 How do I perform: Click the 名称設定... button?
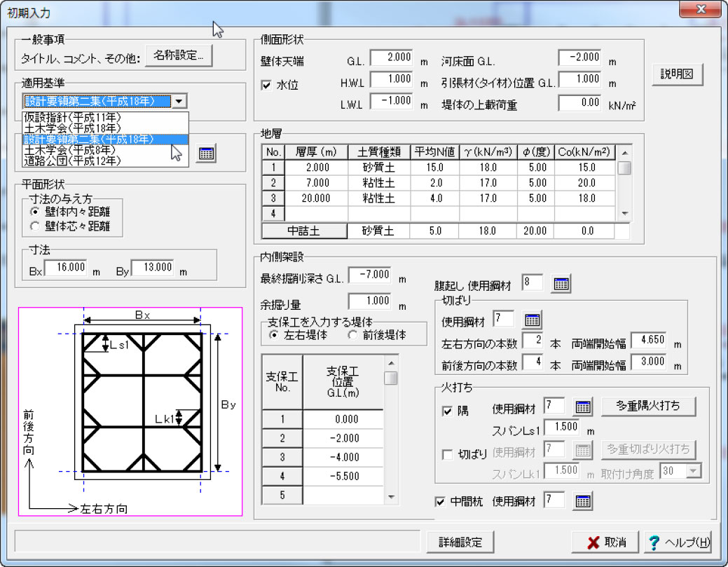click(179, 56)
